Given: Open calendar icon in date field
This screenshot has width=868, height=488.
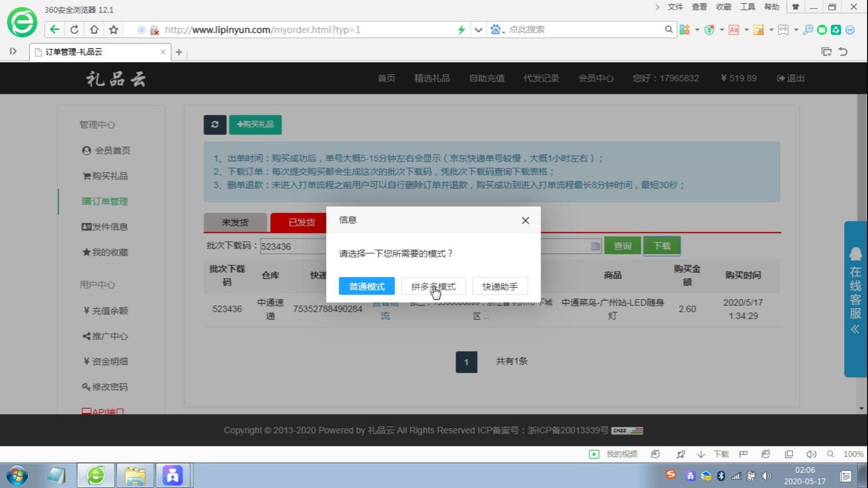Looking at the screenshot, I should click(595, 246).
